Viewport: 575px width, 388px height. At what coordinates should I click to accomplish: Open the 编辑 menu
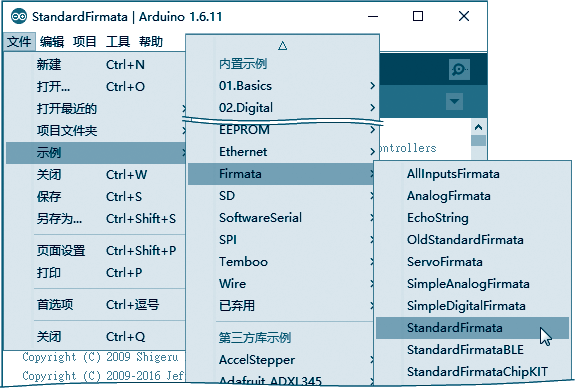[x=52, y=41]
